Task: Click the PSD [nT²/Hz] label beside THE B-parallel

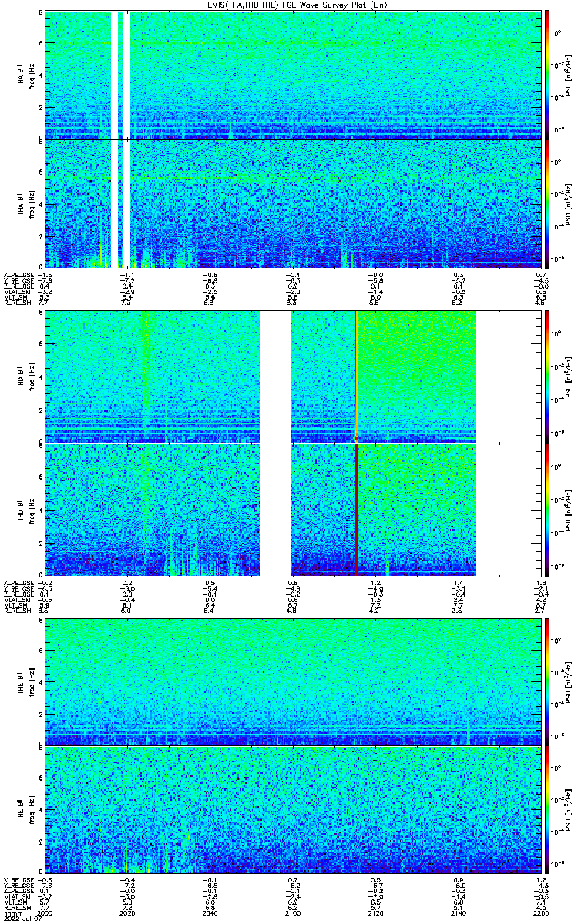Action: tap(569, 809)
